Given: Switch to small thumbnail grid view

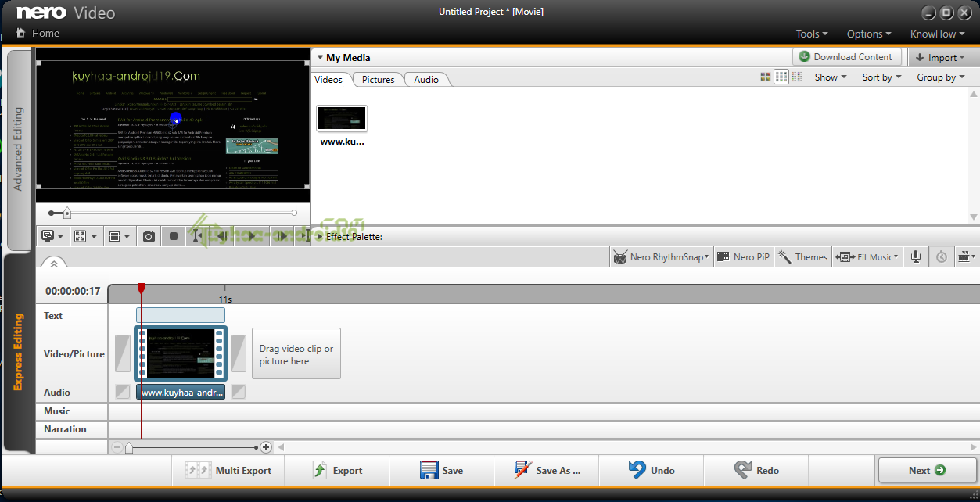Looking at the screenshot, I should [x=781, y=77].
